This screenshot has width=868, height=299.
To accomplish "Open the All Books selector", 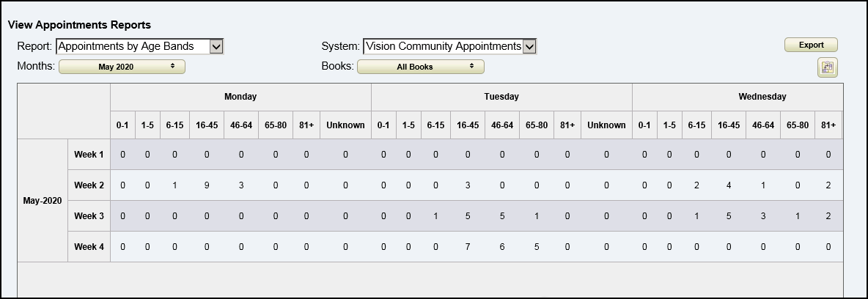I will click(420, 67).
